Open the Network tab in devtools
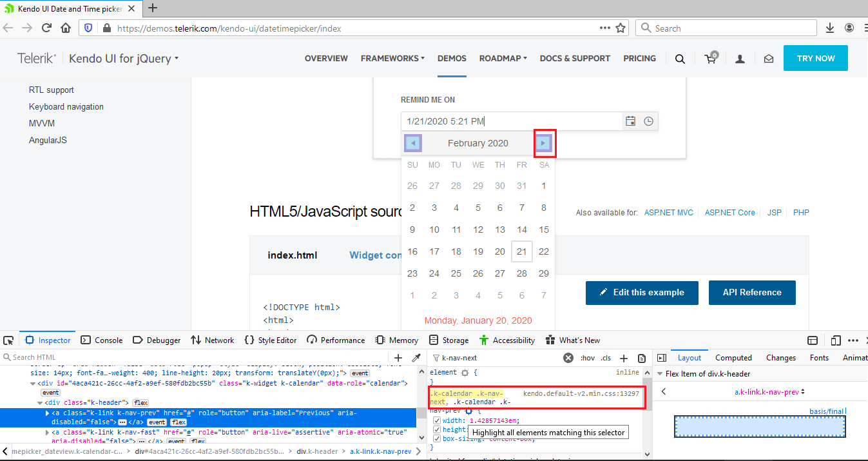 [x=213, y=340]
